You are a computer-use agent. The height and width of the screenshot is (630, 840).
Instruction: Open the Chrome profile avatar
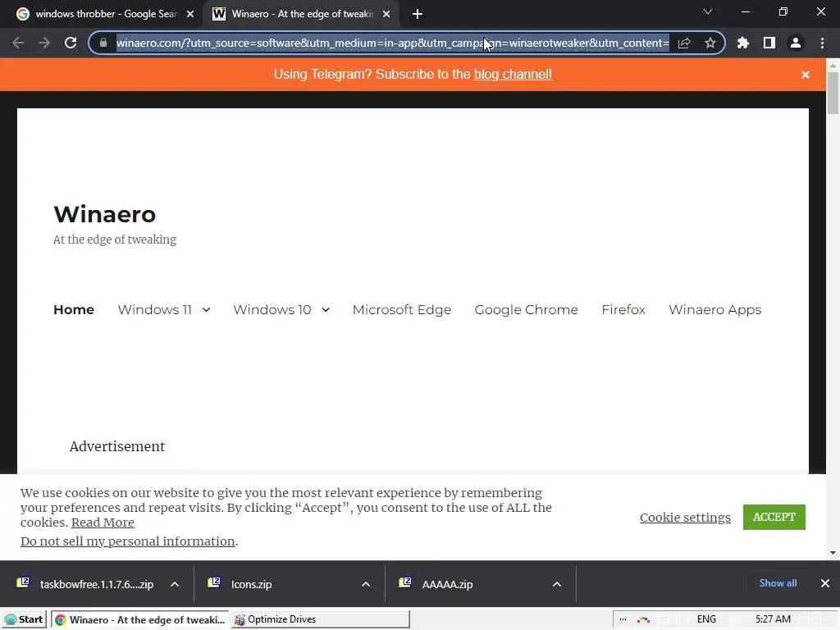[796, 43]
